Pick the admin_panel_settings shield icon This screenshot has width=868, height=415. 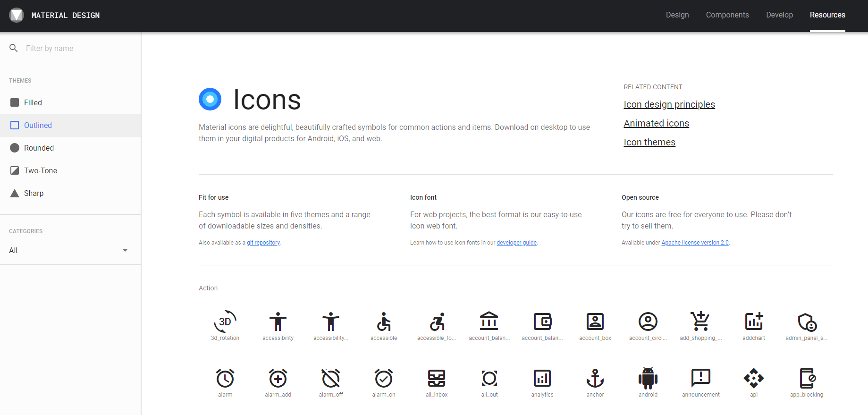pyautogui.click(x=807, y=322)
